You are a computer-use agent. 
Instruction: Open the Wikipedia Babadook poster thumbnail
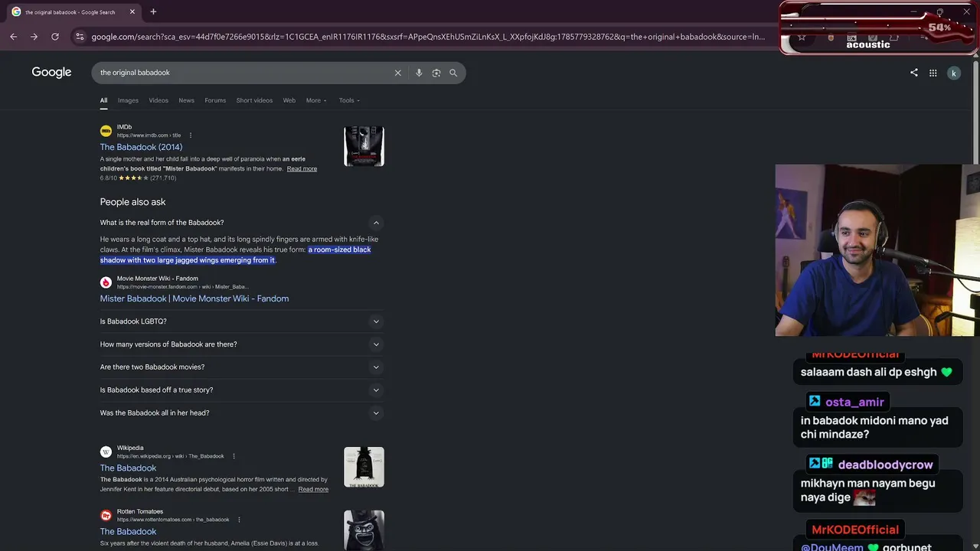[364, 467]
